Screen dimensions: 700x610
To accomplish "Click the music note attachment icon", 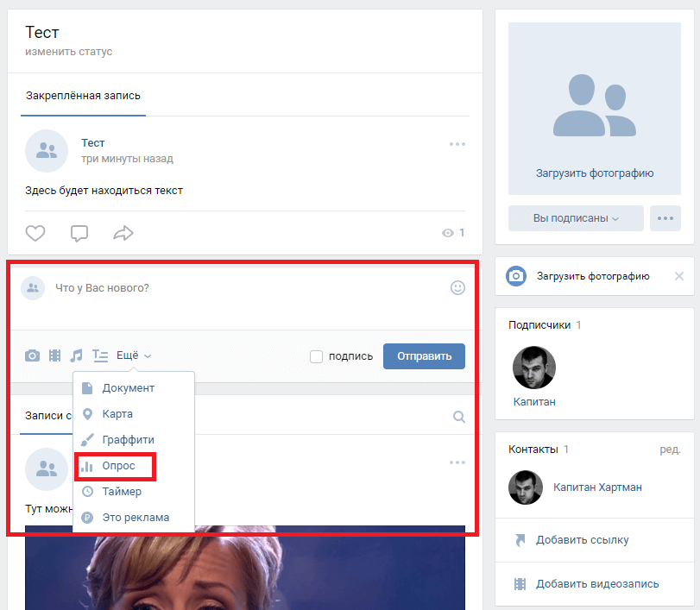I will pos(77,355).
